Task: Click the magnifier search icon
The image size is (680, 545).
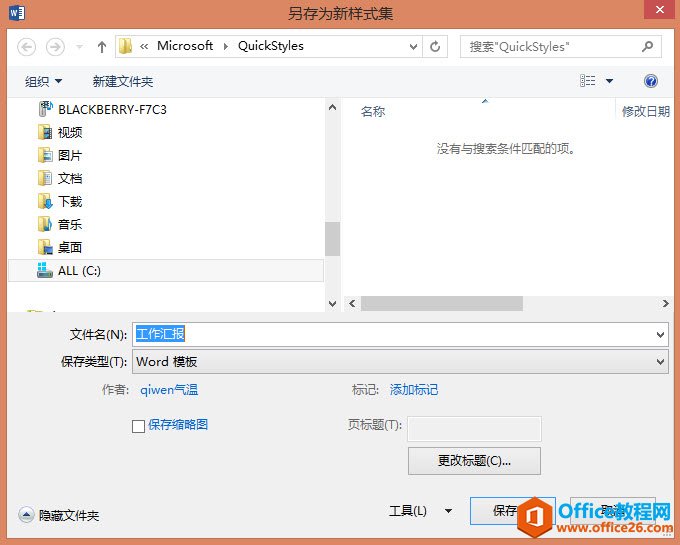Action: [x=647, y=46]
